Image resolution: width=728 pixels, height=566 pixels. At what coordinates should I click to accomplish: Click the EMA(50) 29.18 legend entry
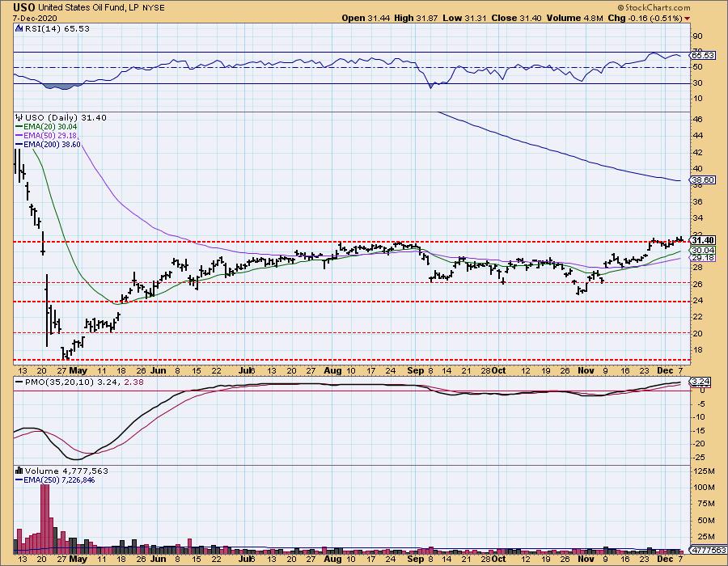tap(46, 136)
